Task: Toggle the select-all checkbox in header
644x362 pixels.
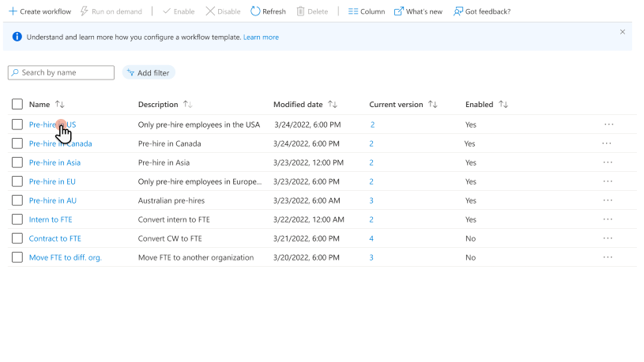Action: tap(17, 104)
